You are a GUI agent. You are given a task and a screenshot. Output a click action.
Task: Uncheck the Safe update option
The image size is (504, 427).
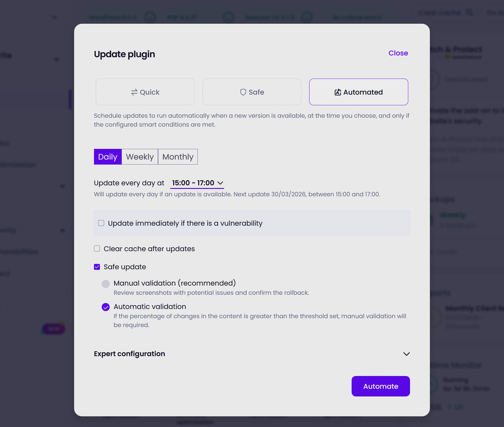tap(97, 267)
